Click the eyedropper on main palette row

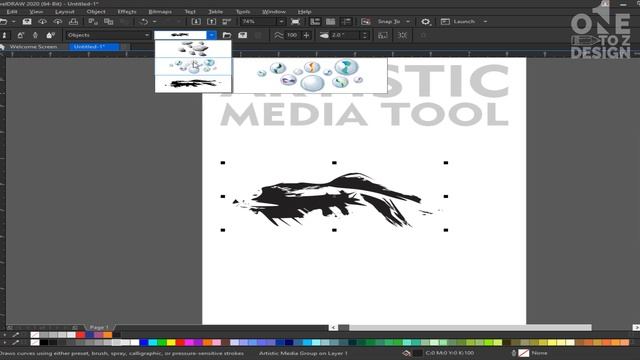16,342
